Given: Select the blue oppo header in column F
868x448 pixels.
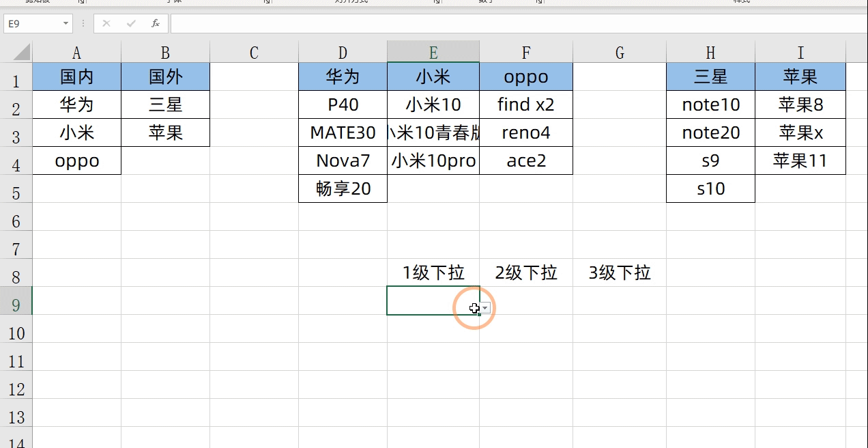Looking at the screenshot, I should point(526,76).
